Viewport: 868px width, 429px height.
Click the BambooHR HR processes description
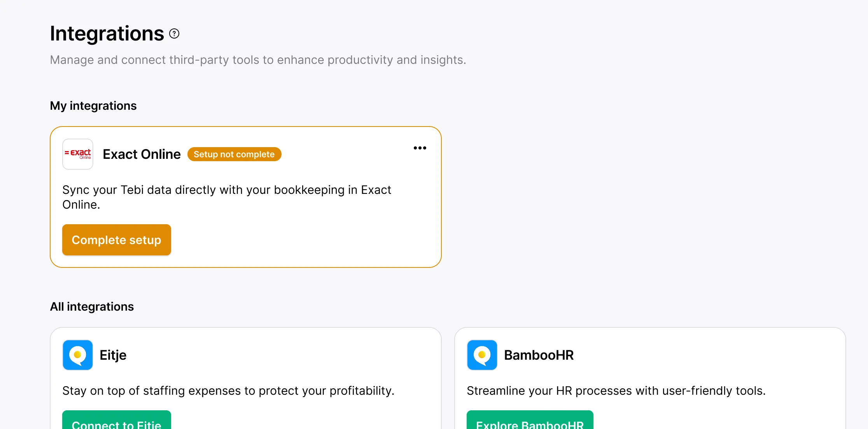(x=616, y=390)
